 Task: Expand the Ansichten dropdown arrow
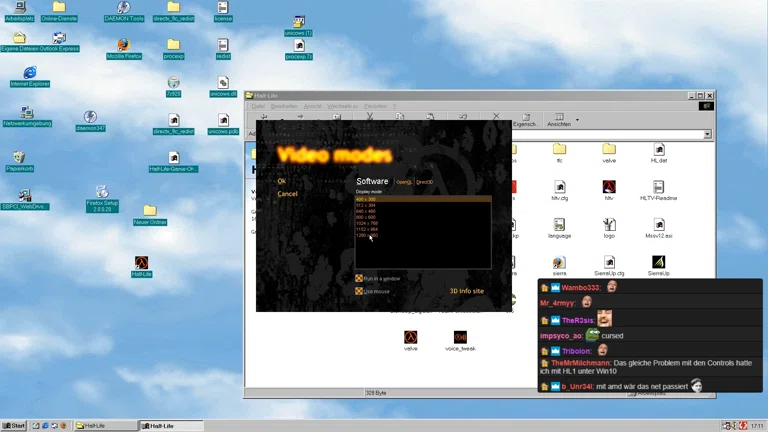coord(577,120)
